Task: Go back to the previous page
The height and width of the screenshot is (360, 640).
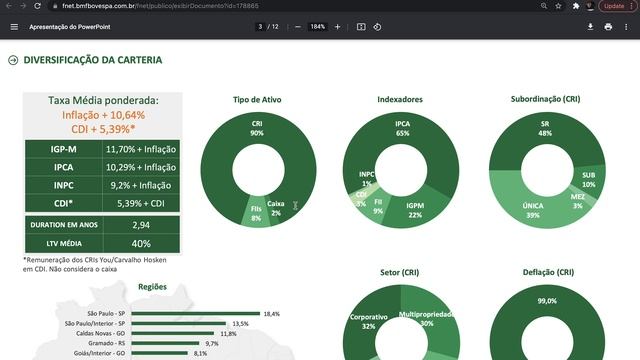Action: 9,6
